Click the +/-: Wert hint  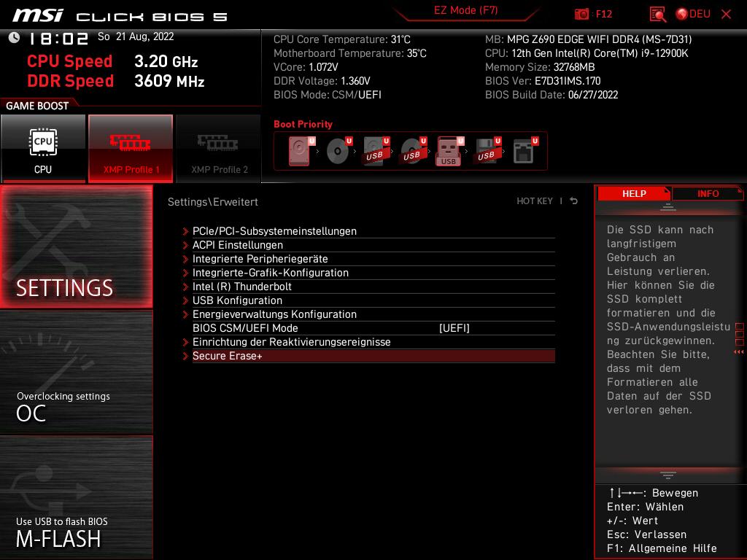pyautogui.click(x=632, y=521)
